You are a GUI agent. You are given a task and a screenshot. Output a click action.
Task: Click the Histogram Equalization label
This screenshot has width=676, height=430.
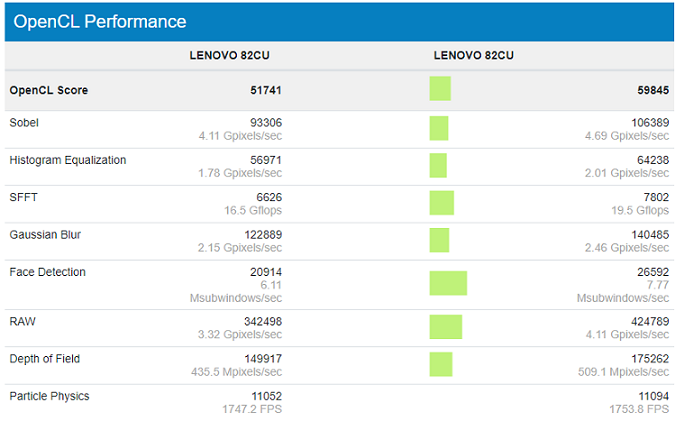coord(68,160)
